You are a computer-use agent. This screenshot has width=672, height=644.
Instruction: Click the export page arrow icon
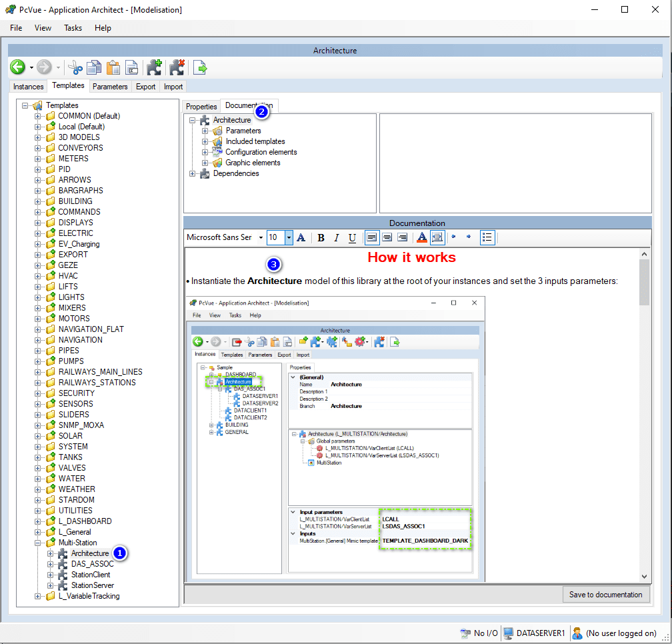[200, 67]
